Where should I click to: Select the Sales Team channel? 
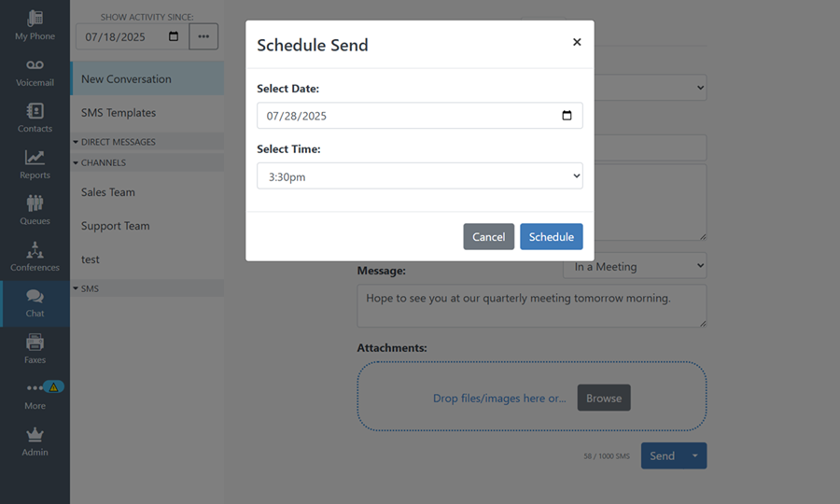[108, 192]
